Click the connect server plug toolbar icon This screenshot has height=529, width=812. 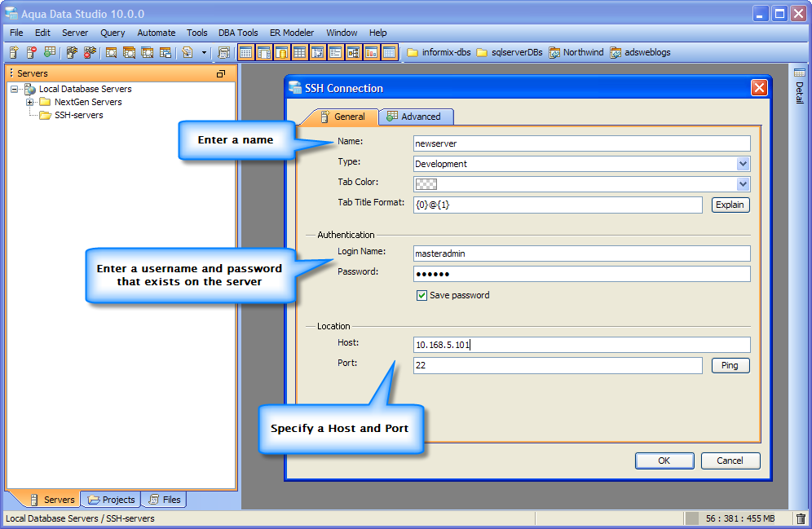click(72, 52)
